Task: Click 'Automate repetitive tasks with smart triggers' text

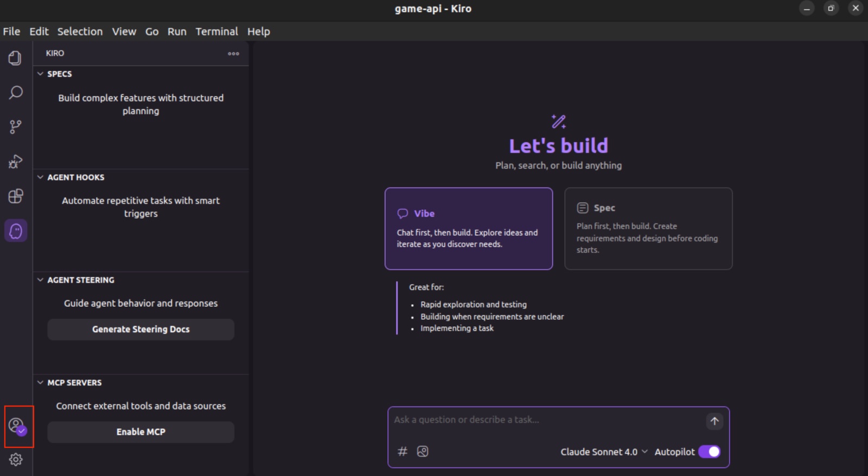Action: pyautogui.click(x=141, y=207)
